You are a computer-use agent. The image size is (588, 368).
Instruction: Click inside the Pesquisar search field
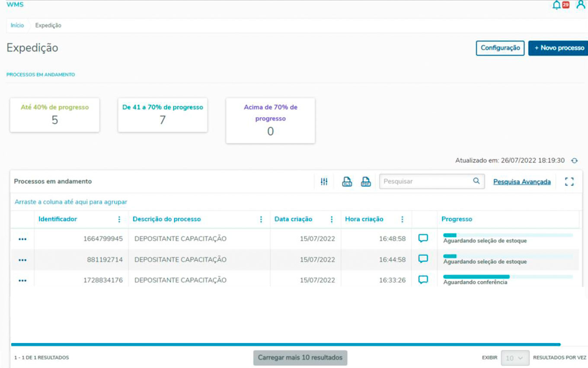(426, 182)
